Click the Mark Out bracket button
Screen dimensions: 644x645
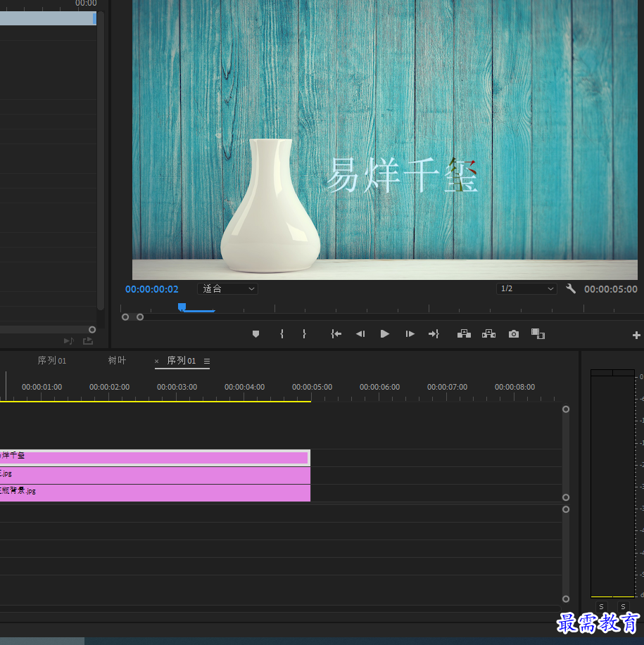pos(304,334)
